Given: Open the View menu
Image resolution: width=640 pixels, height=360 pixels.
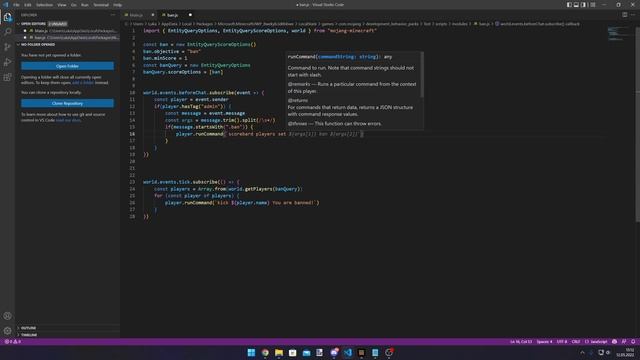Looking at the screenshot, I should 62,5.
